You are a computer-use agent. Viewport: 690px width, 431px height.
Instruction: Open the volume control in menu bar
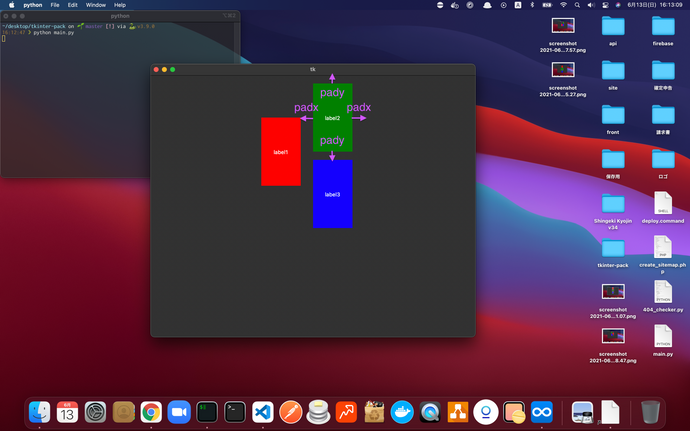[x=591, y=5]
